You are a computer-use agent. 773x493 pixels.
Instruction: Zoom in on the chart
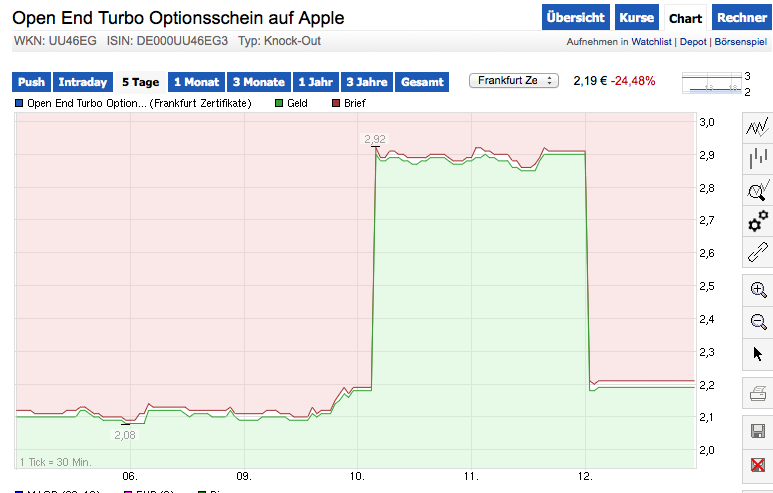(x=757, y=289)
